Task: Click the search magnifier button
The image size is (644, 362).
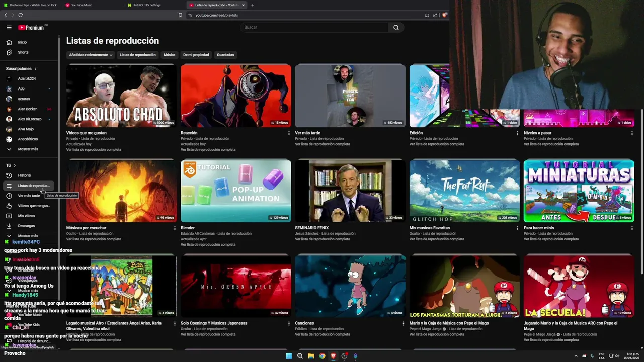Action: (x=396, y=27)
